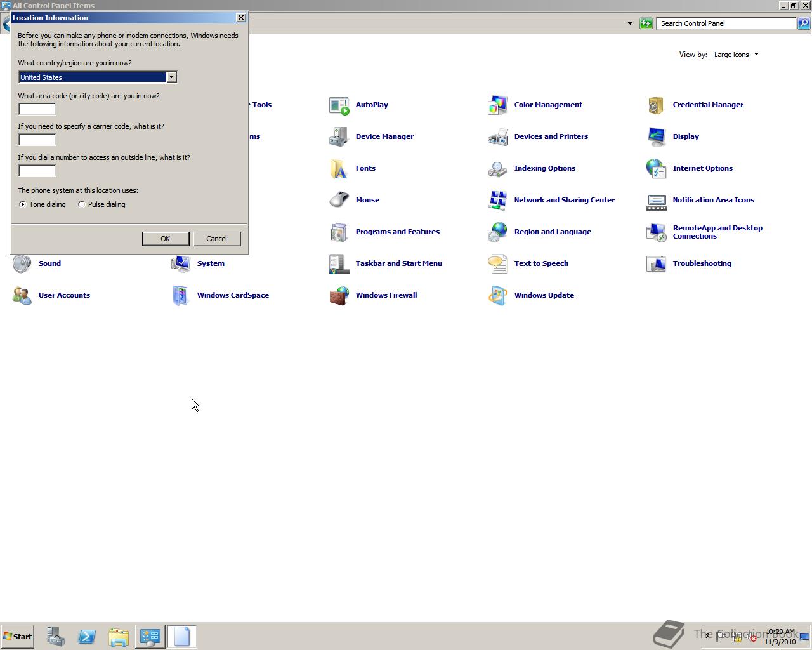Open the Text to Speech icon
The image size is (812, 650).
point(498,264)
